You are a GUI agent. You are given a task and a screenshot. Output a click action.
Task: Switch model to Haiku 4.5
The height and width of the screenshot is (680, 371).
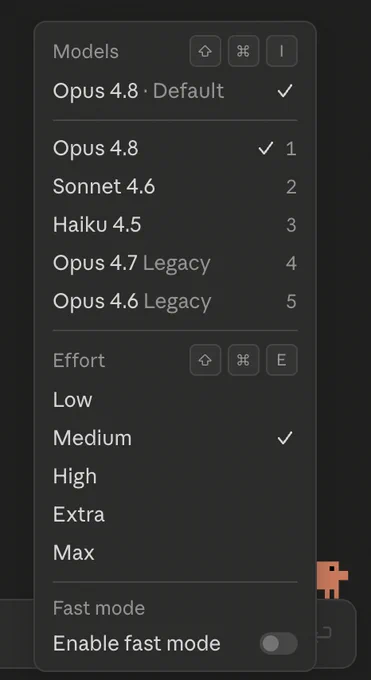(x=175, y=225)
